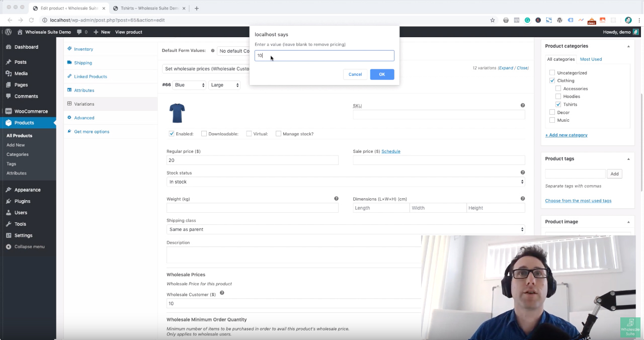The width and height of the screenshot is (644, 340).
Task: Enable the Manage stock? checkbox
Action: [278, 134]
